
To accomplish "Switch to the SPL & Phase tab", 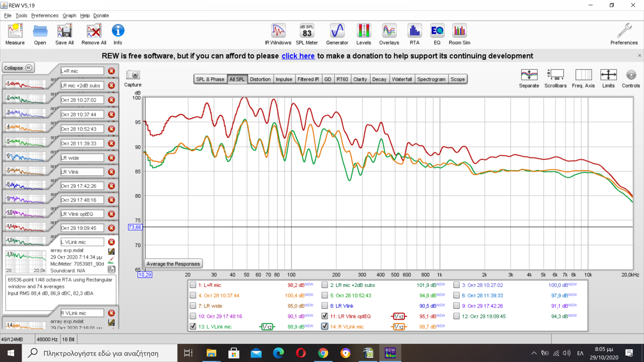I will pyautogui.click(x=210, y=79).
